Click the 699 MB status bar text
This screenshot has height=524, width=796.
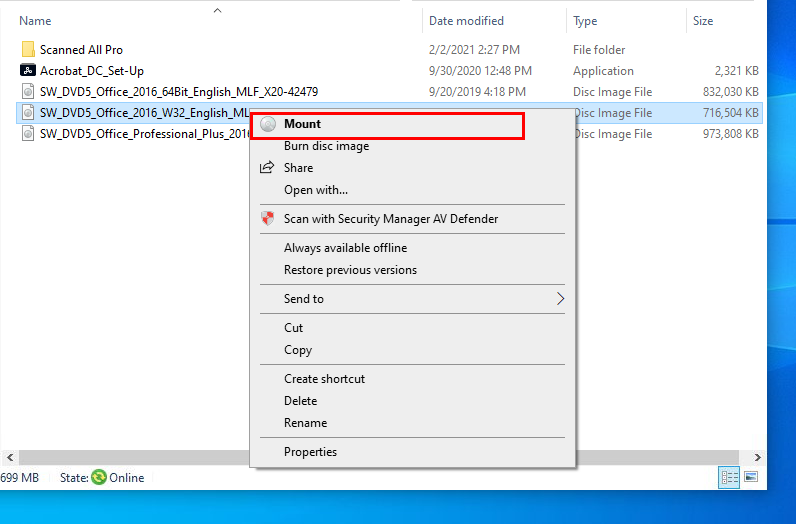pos(19,478)
